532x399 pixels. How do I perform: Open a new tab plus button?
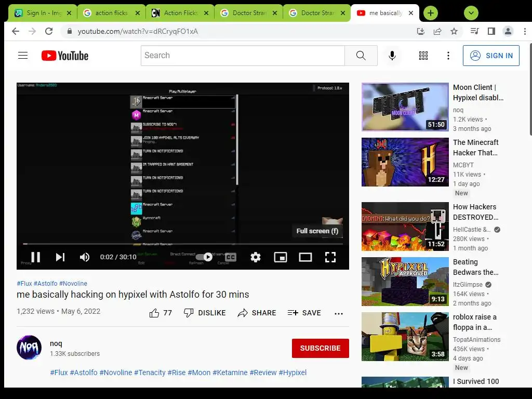[431, 13]
